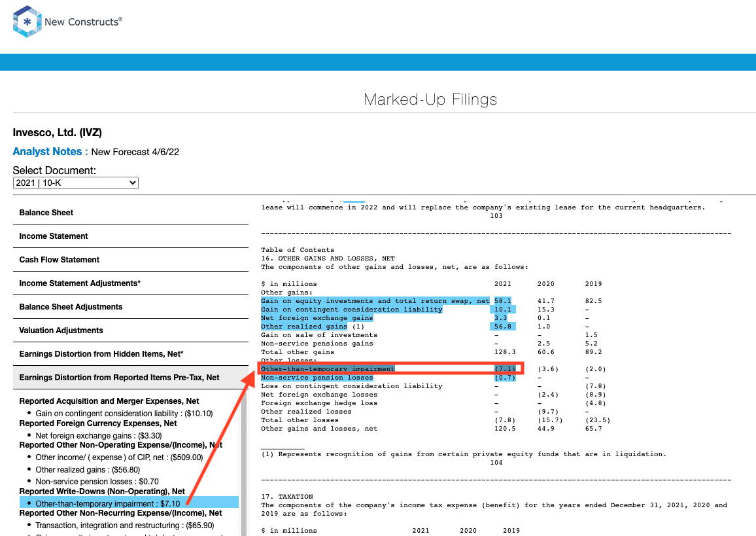This screenshot has height=536, width=756.
Task: Click highlighted 'Net foreign exchange gains' in filing
Action: [x=317, y=318]
